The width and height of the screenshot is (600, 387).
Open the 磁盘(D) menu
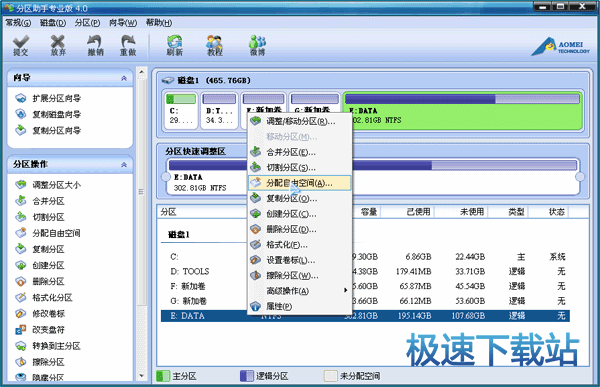[x=53, y=23]
